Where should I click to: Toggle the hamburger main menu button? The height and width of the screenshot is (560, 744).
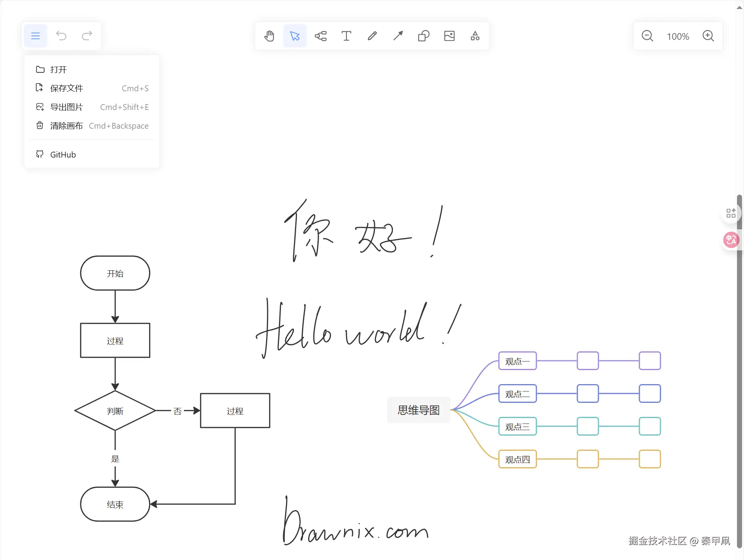pos(36,36)
